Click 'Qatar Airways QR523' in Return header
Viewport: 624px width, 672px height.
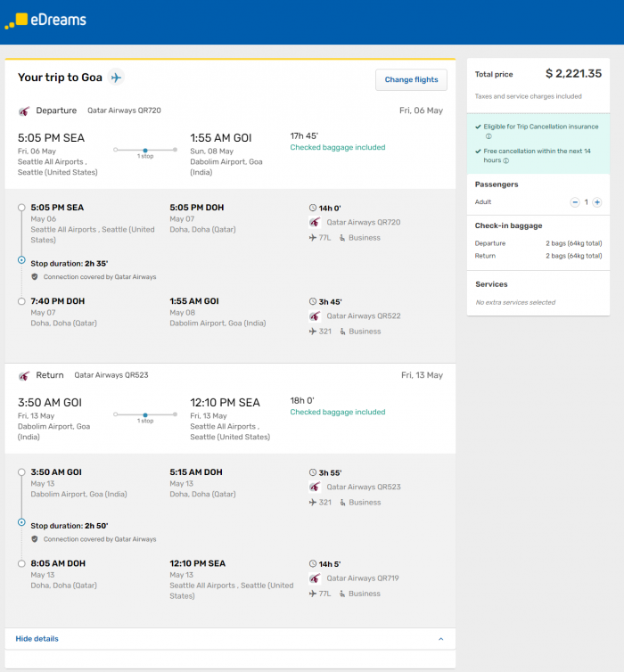coord(111,375)
